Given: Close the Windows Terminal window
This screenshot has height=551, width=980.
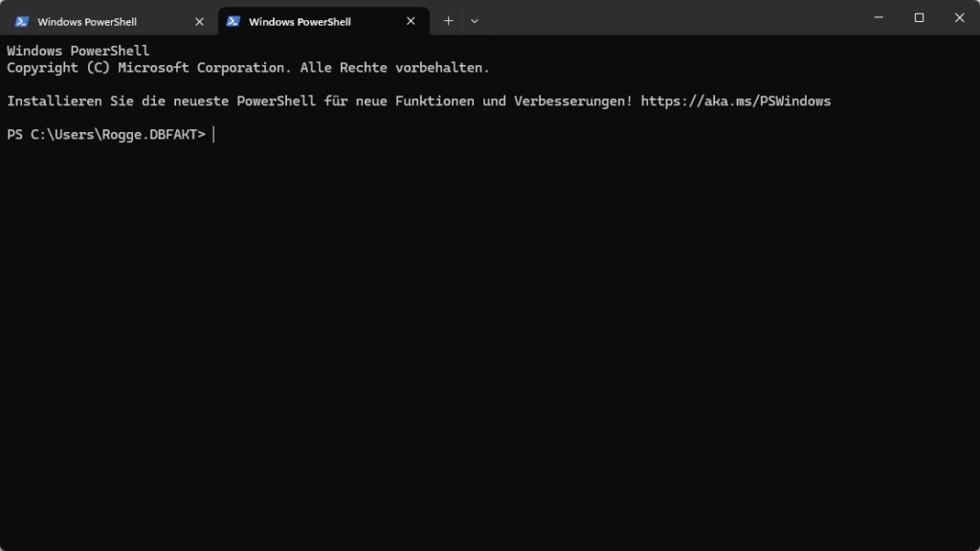Looking at the screenshot, I should (959, 17).
